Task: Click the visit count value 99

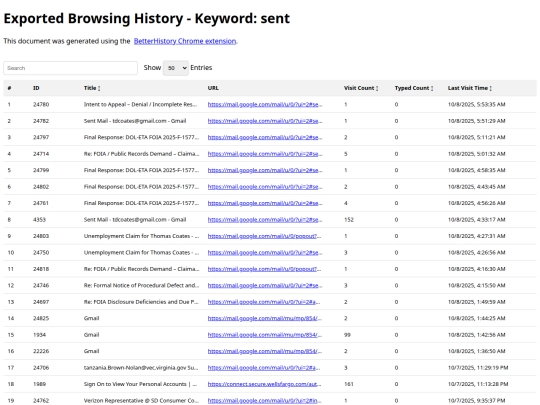Action: click(347, 335)
